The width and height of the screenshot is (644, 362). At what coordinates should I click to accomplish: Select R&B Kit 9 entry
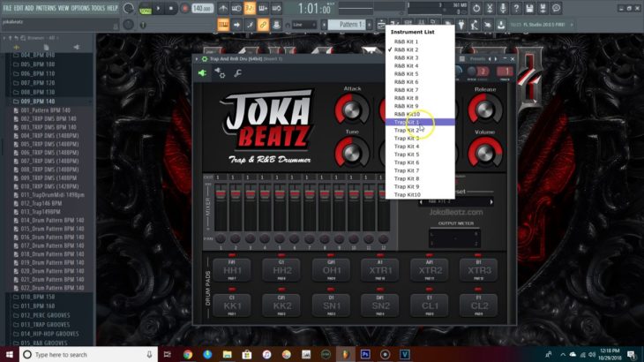pyautogui.click(x=420, y=106)
